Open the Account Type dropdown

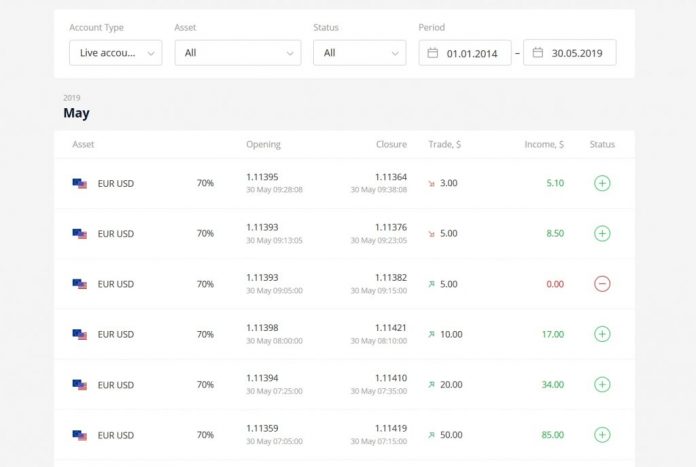pyautogui.click(x=115, y=53)
